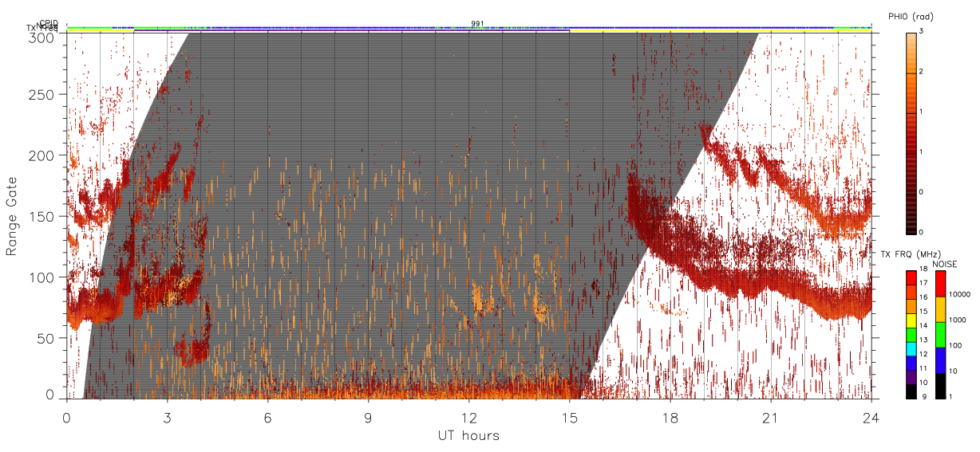Click the yellow NOISE swatch between 1000 and 10000
Screen dimensions: 980x452
(940, 309)
